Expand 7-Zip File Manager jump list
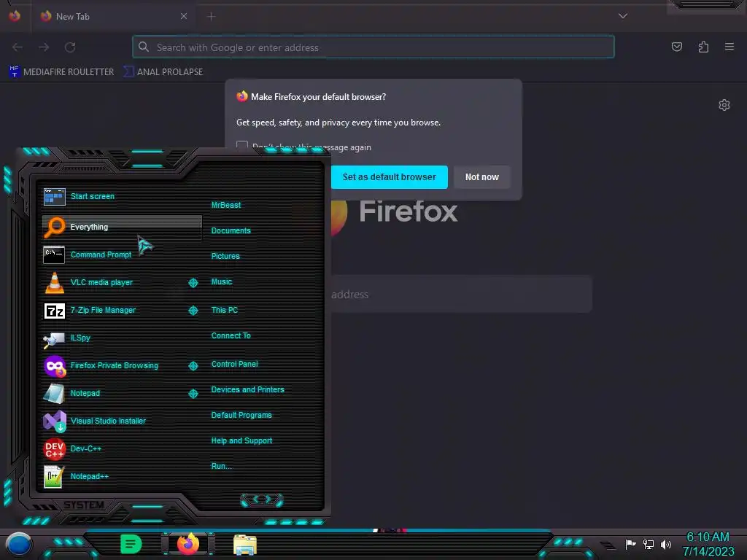This screenshot has height=560, width=747. (193, 311)
